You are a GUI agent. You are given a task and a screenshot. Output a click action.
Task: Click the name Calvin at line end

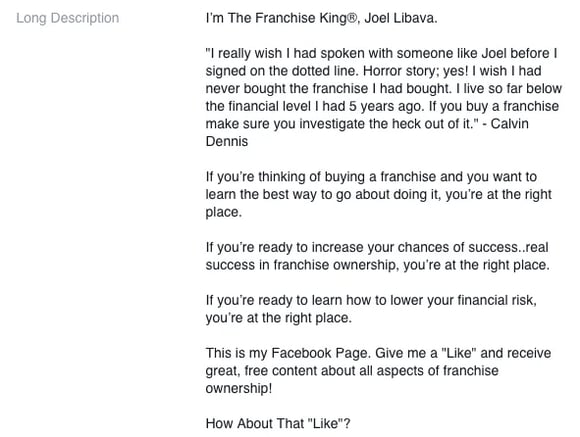[x=509, y=124]
